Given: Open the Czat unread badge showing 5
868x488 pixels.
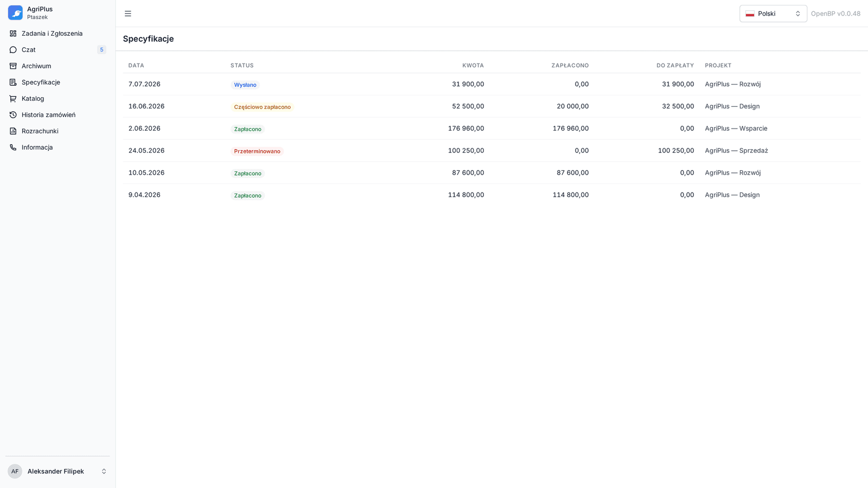Looking at the screenshot, I should tap(101, 50).
